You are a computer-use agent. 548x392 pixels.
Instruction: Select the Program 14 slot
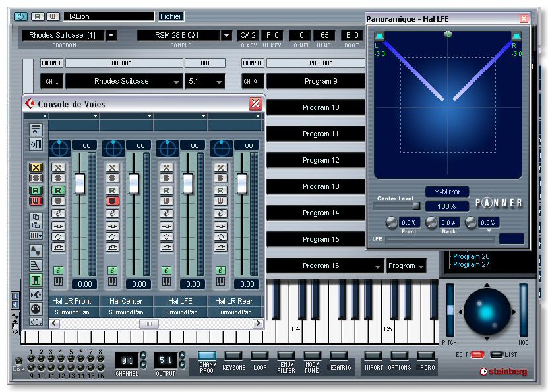tap(315, 213)
